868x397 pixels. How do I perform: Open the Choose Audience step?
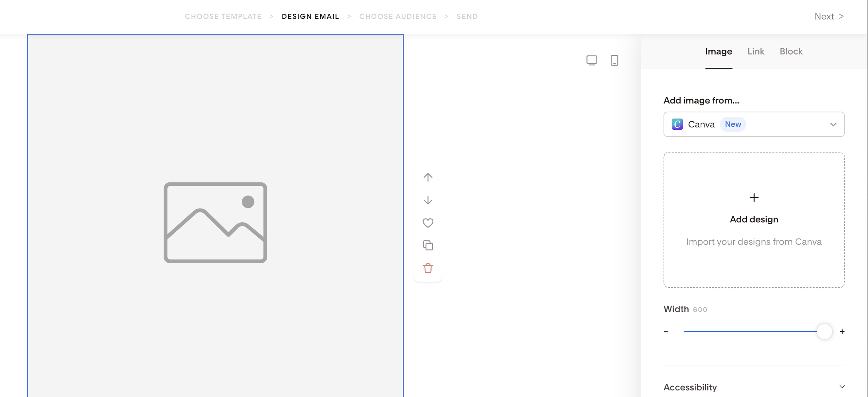point(398,16)
